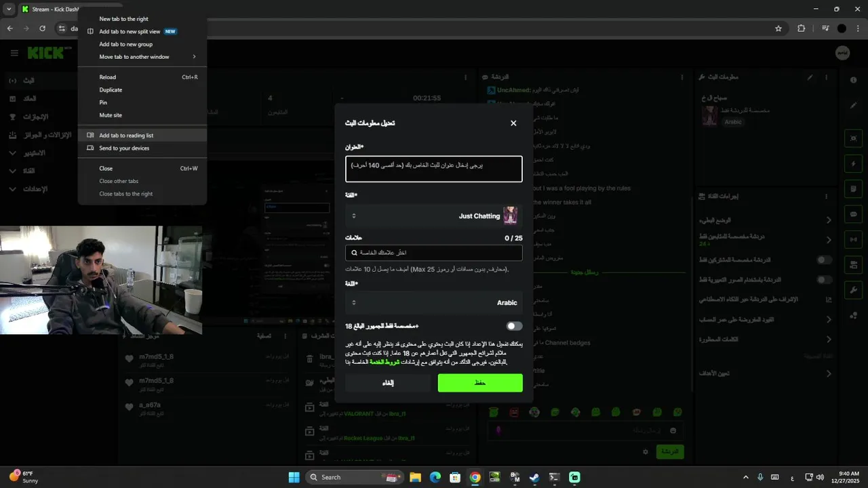This screenshot has height=488, width=868.
Task: Click the document icon in right toolbar
Action: tap(853, 188)
